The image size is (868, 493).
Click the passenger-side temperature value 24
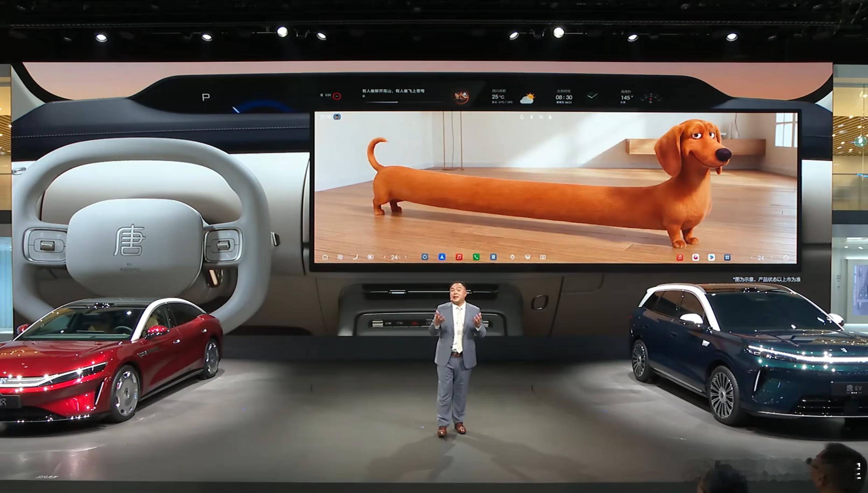761,258
